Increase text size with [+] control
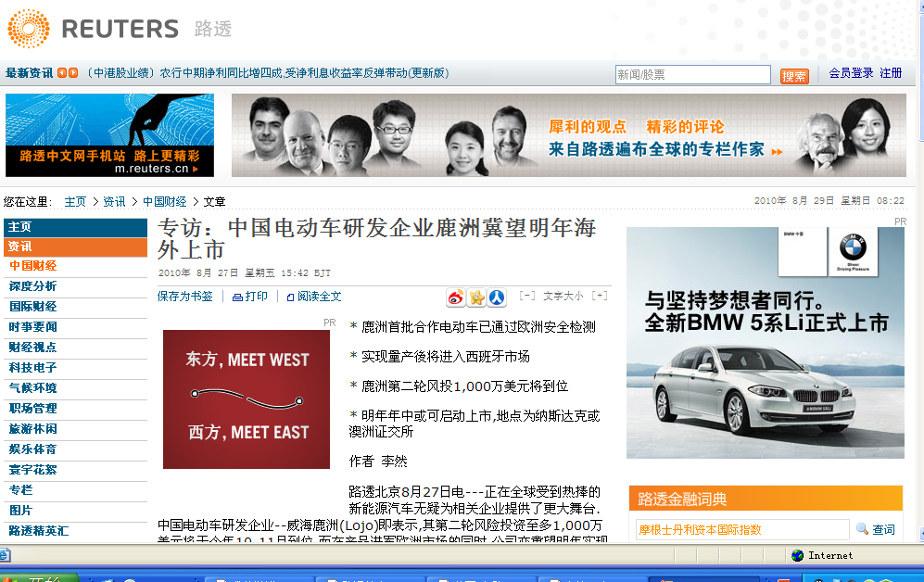924x582 pixels. point(600,296)
